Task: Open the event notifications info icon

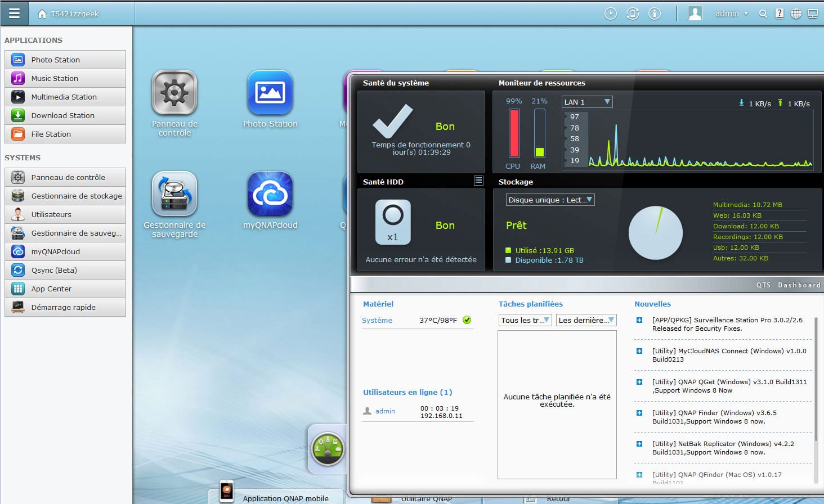Action: click(655, 13)
